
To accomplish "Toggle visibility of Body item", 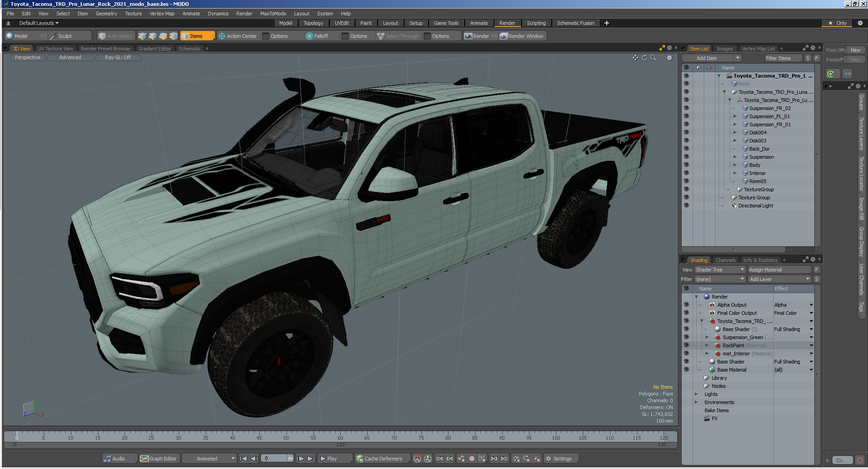I will point(686,165).
